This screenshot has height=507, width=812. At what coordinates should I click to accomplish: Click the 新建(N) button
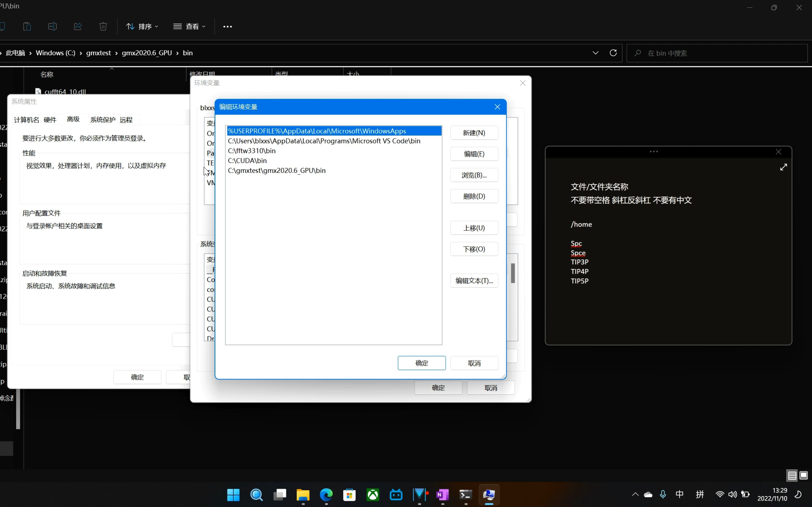(474, 133)
